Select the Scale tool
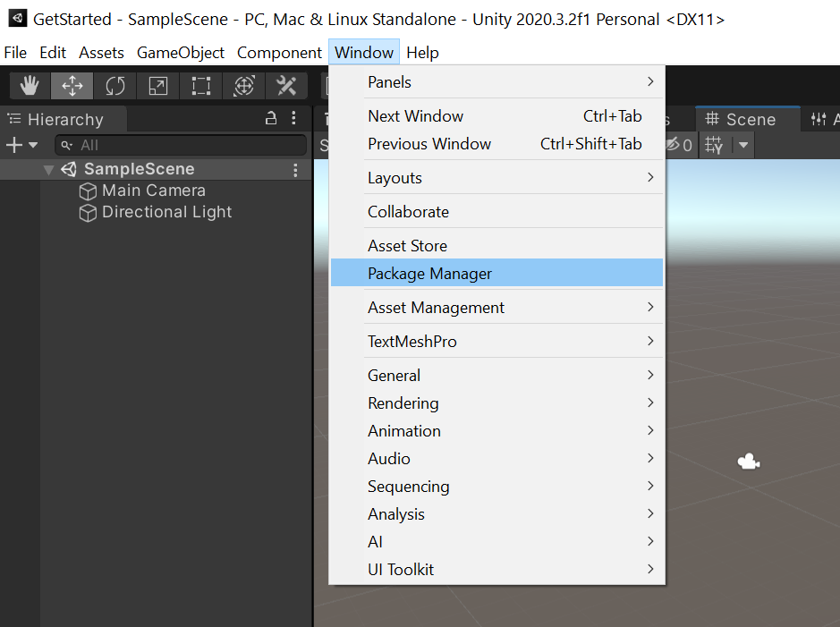This screenshot has height=627, width=840. tap(158, 86)
